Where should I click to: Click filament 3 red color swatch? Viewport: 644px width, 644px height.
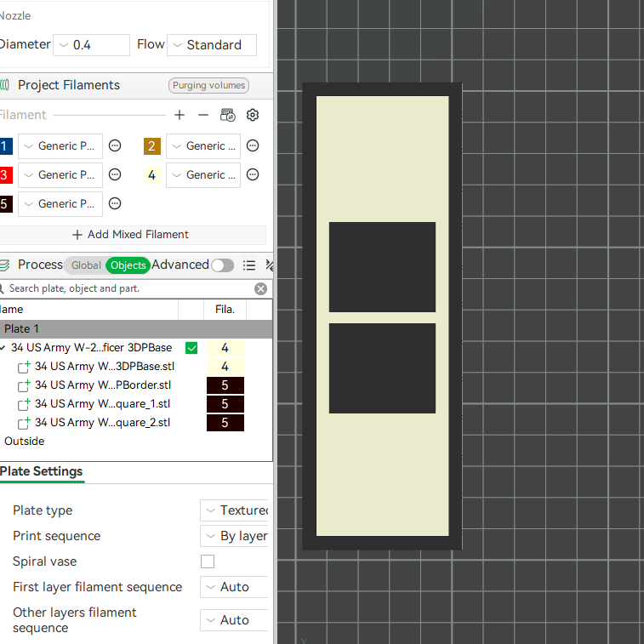coord(6,175)
